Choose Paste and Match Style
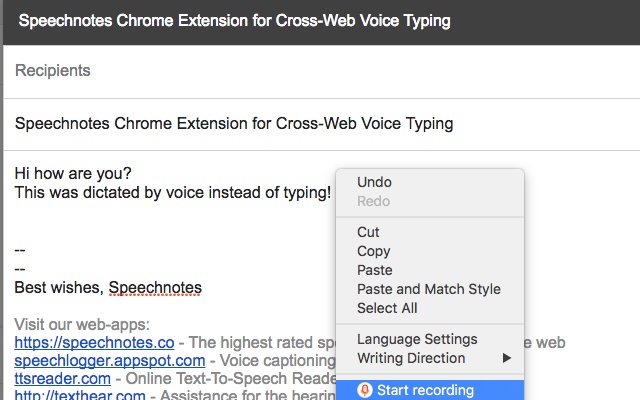640x400 pixels. click(430, 289)
